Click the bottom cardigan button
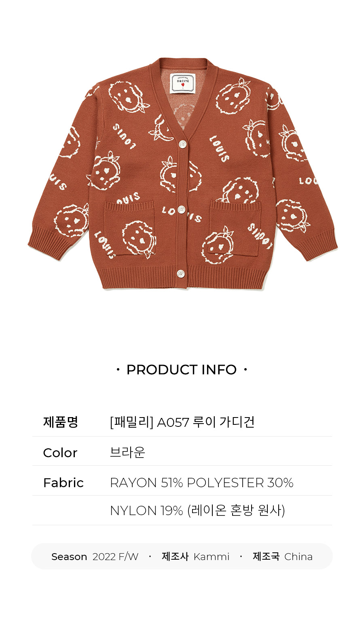Screen dimensions: 364x620 pyautogui.click(x=181, y=274)
